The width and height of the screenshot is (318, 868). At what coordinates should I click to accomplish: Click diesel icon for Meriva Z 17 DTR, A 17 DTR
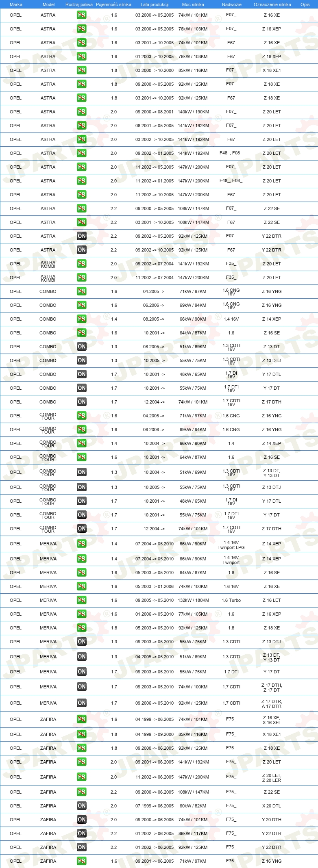coord(82,703)
